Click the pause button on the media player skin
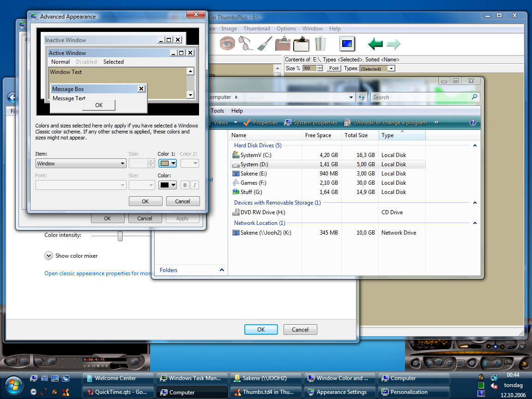 click(439, 363)
